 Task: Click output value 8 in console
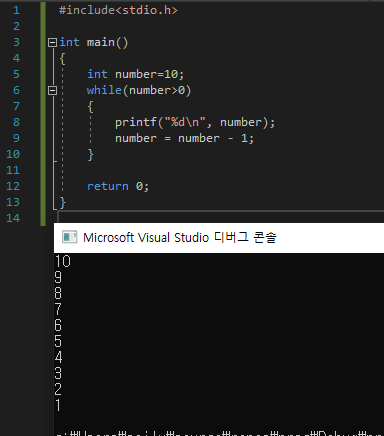pos(58,293)
